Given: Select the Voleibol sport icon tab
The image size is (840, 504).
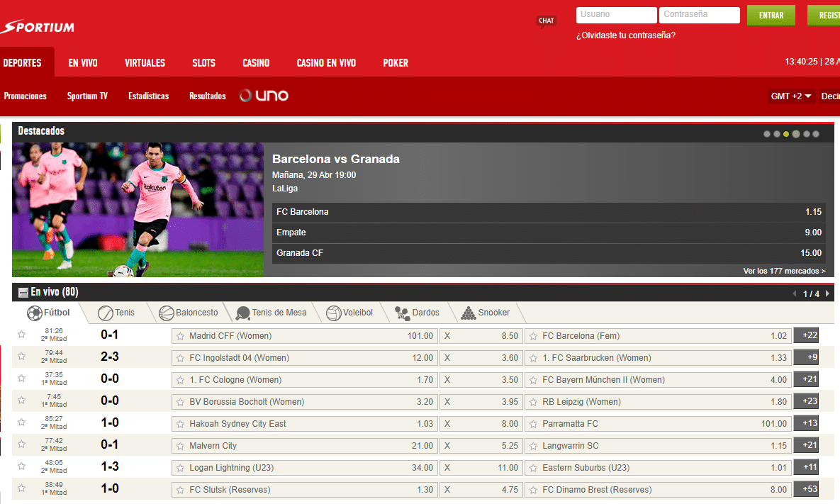Looking at the screenshot, I should pos(349,313).
